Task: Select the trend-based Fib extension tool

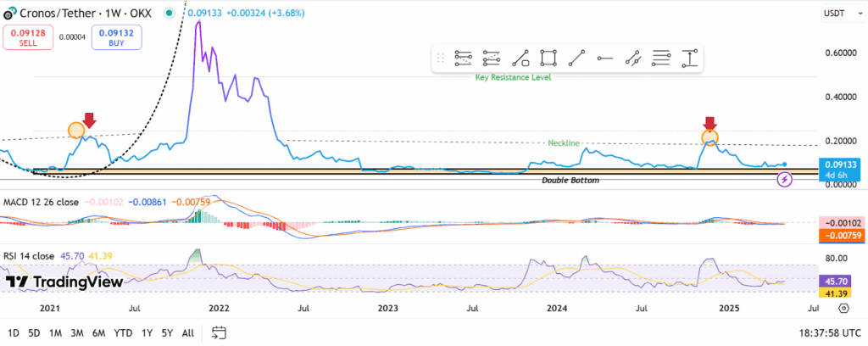Action: pyautogui.click(x=491, y=59)
